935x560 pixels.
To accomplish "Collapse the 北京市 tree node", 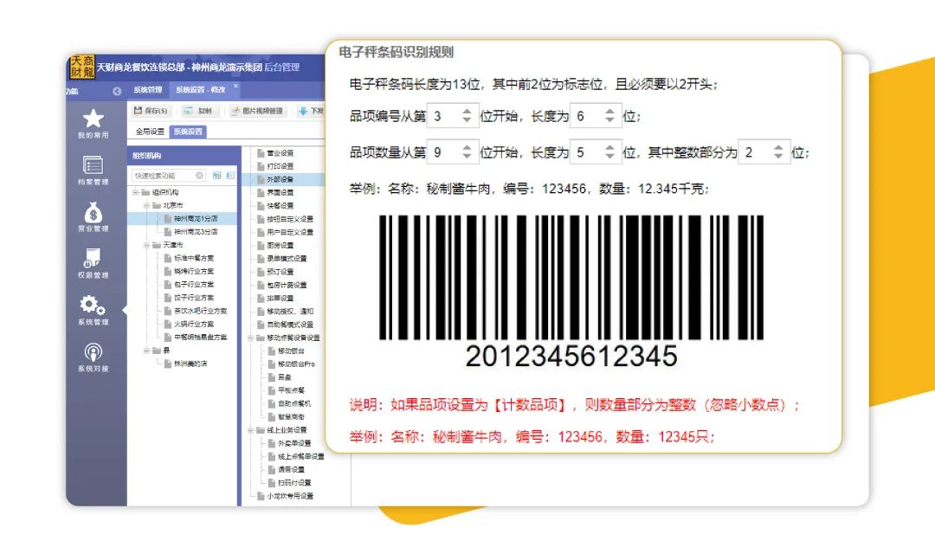I will pos(146,206).
